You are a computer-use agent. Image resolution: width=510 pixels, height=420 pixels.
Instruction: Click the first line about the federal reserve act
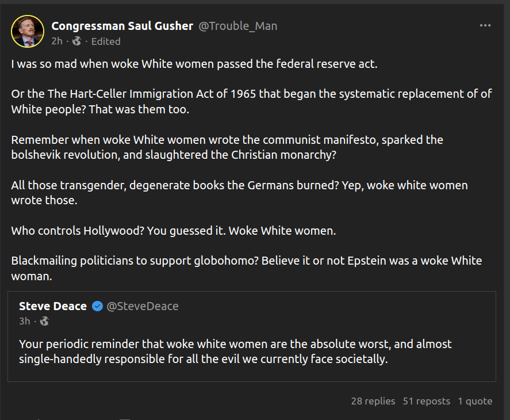click(x=194, y=64)
